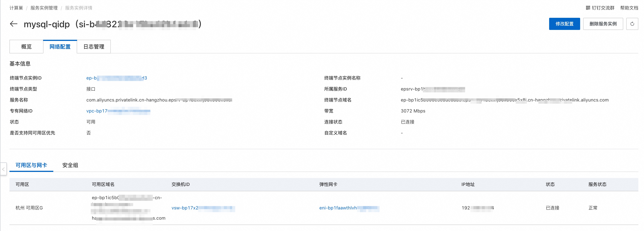Click the 交换机ID column header
This screenshot has width=644, height=231.
point(180,184)
